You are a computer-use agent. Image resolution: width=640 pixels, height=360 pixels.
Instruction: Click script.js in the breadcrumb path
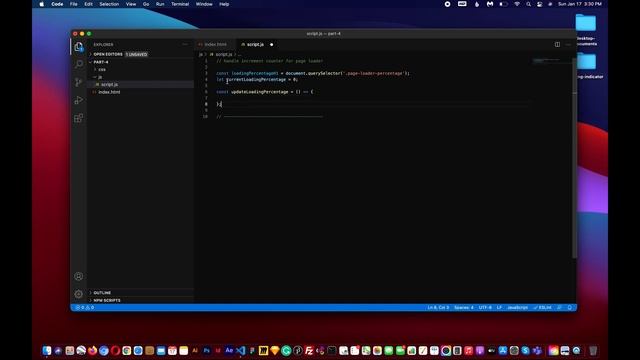click(224, 54)
